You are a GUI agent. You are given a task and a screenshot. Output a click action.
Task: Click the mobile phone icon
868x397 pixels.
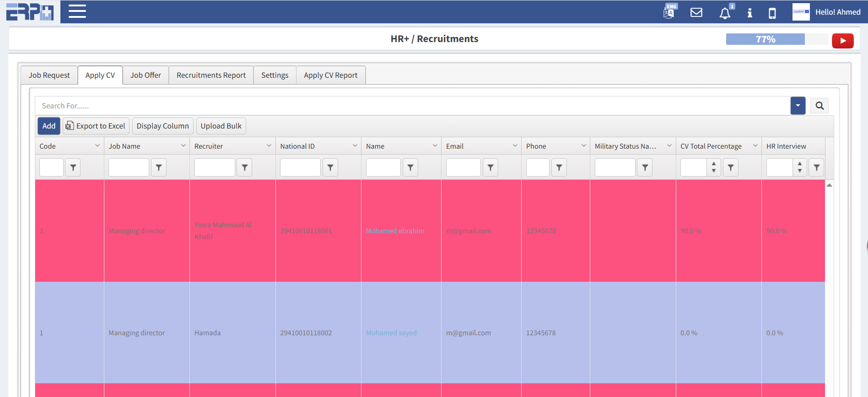click(772, 13)
